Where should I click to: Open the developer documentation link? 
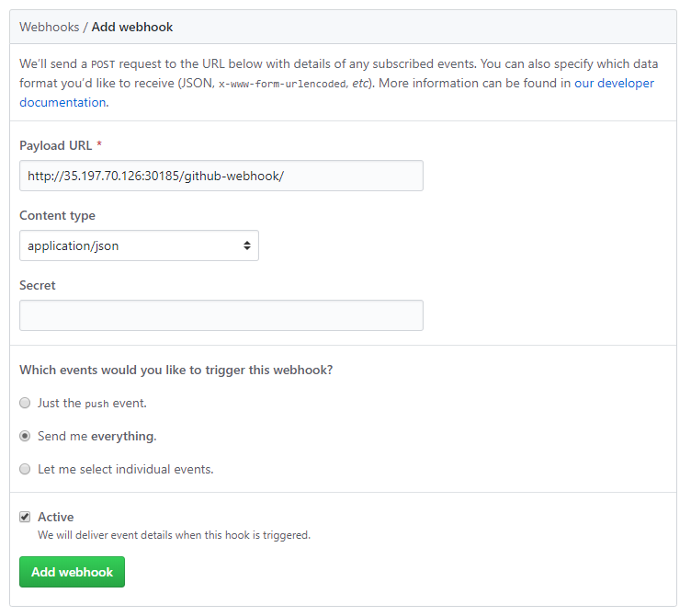pos(614,84)
